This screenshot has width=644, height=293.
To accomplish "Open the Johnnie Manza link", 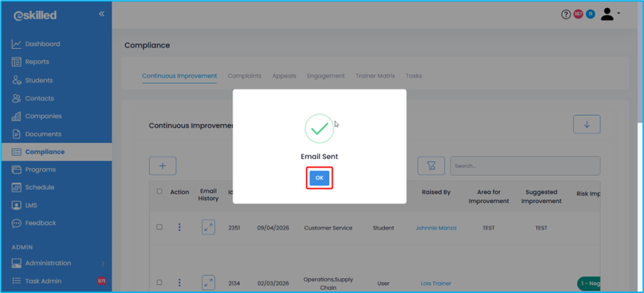I will tap(436, 228).
